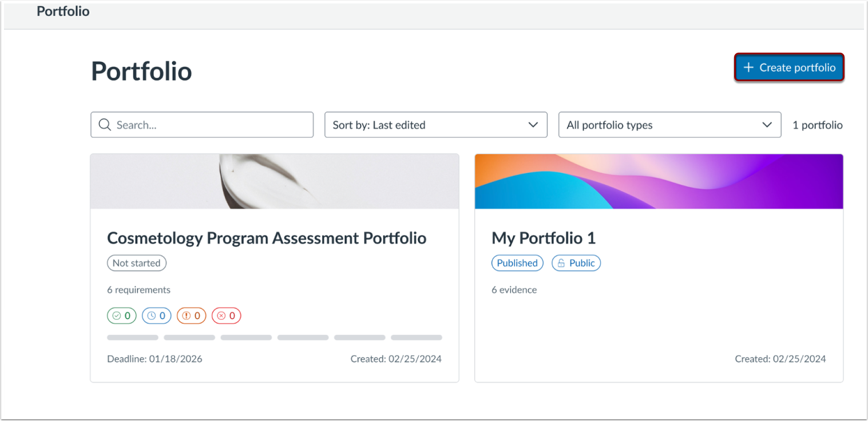
Task: Toggle visibility using the Public badge
Action: click(x=576, y=263)
